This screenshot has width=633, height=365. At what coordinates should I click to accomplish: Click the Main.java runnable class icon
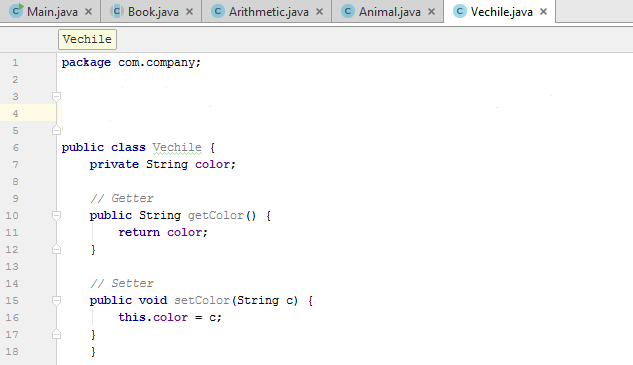[16, 10]
